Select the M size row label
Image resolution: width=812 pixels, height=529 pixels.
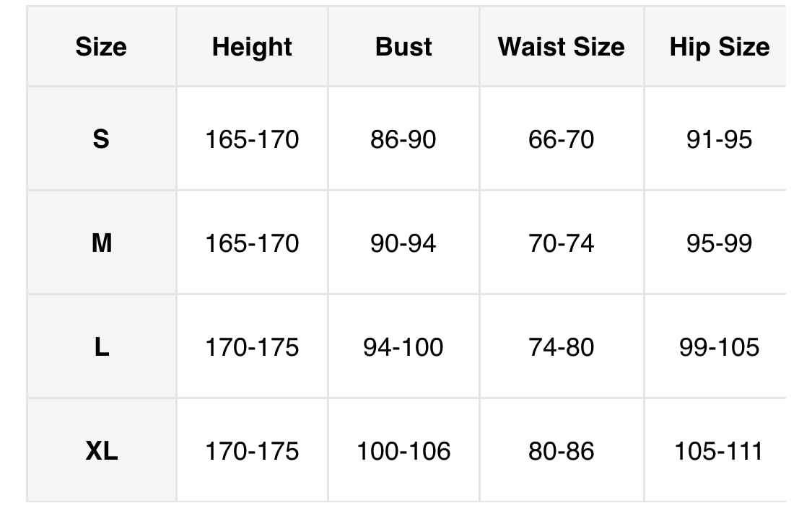(x=101, y=243)
